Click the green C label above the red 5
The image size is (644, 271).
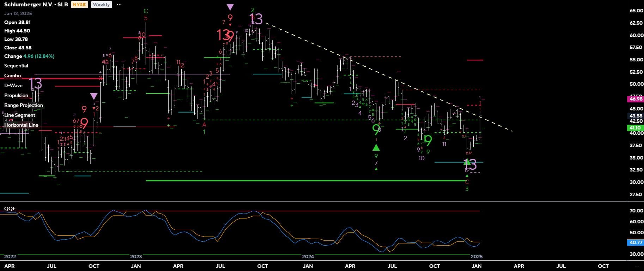tap(146, 11)
